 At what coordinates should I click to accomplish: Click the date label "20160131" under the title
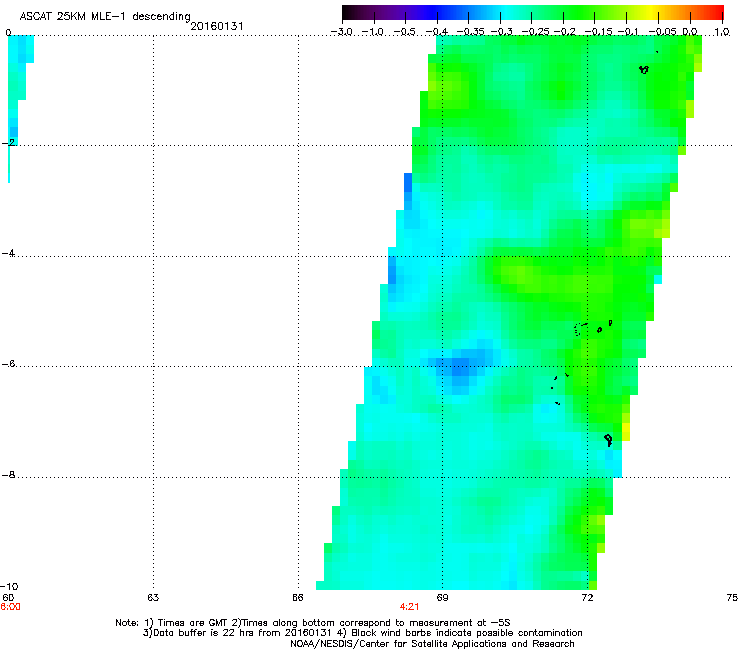pos(217,26)
